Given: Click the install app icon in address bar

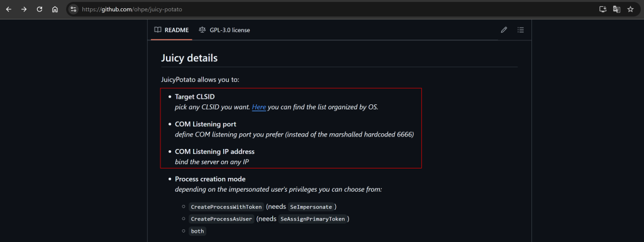Looking at the screenshot, I should 602,9.
